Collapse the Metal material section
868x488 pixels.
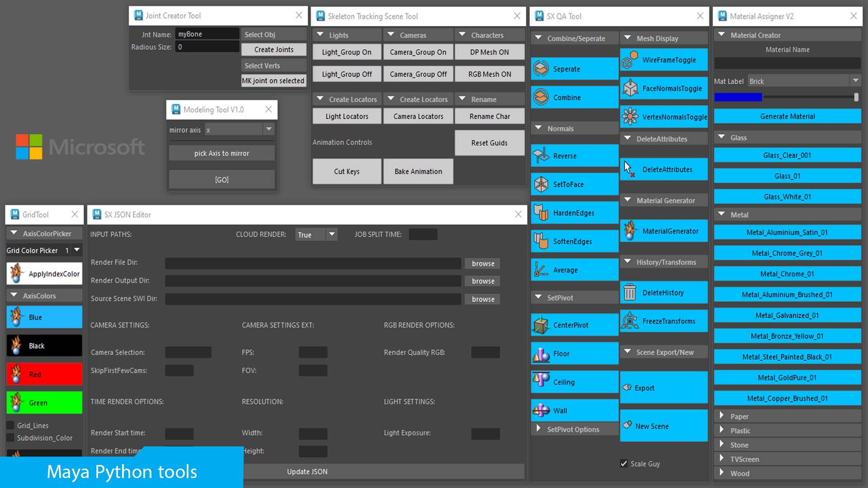tap(722, 214)
